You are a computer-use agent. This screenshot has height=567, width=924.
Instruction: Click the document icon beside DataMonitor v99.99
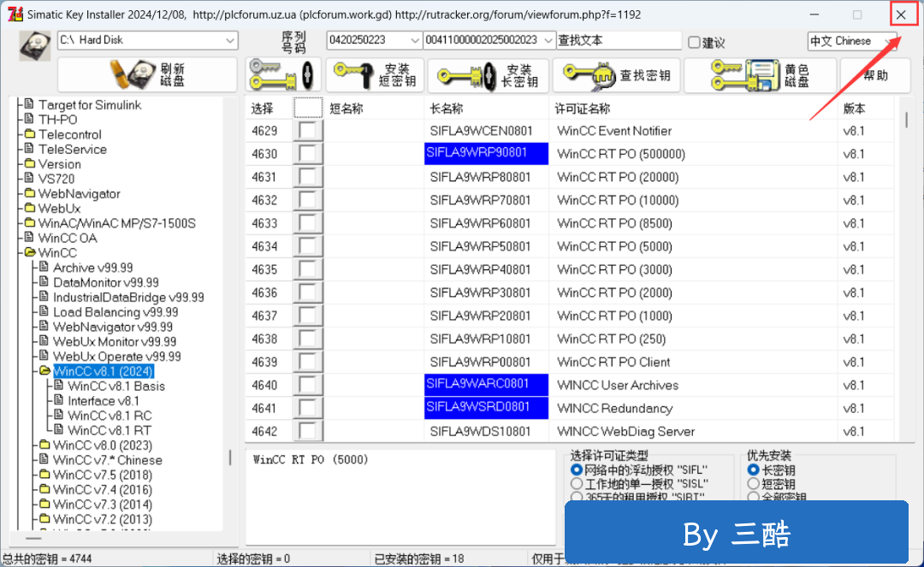point(44,281)
